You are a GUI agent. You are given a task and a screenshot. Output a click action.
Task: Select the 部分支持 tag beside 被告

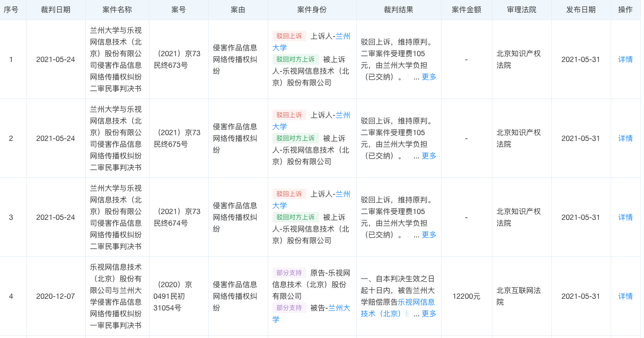(x=289, y=308)
